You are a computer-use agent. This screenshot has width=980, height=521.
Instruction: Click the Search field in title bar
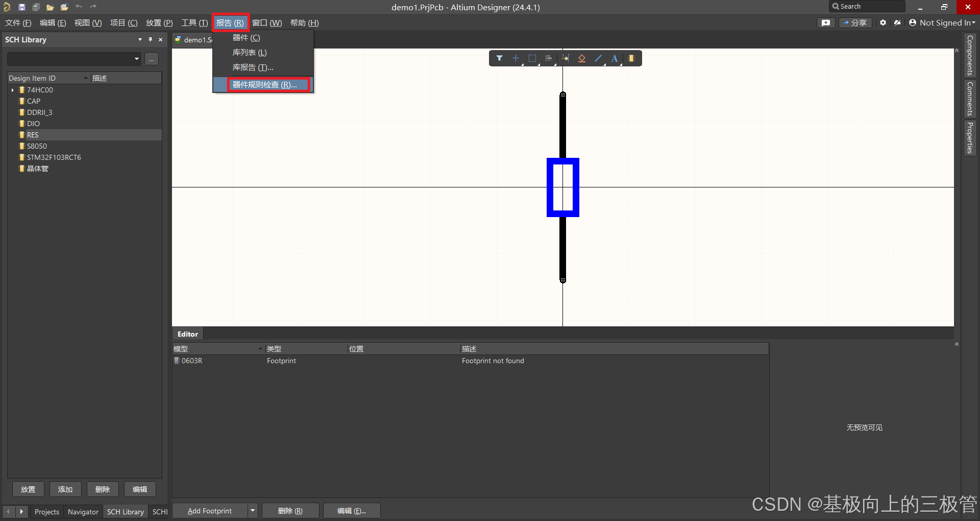pos(867,7)
